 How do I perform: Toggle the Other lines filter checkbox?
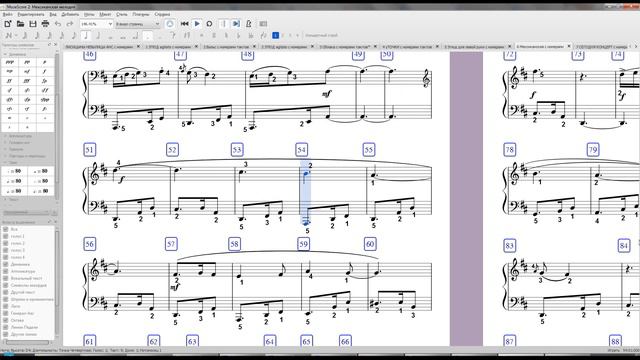coord(6,334)
